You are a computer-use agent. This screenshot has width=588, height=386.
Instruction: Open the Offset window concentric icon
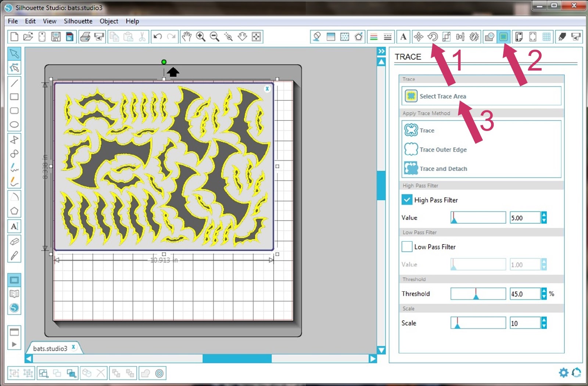(159, 374)
